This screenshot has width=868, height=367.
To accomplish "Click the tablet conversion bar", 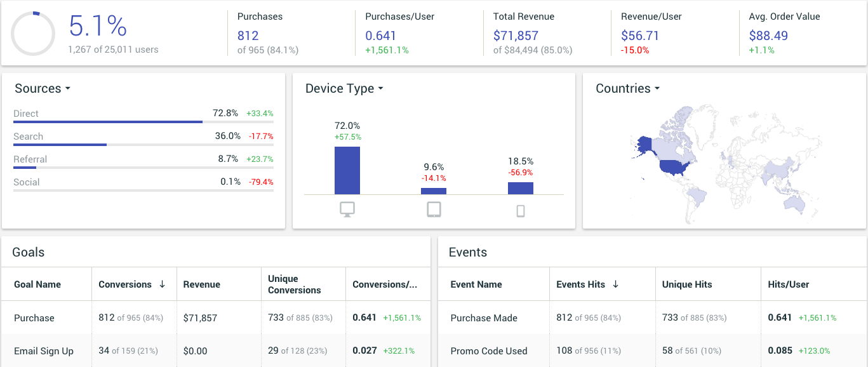I will click(x=434, y=191).
